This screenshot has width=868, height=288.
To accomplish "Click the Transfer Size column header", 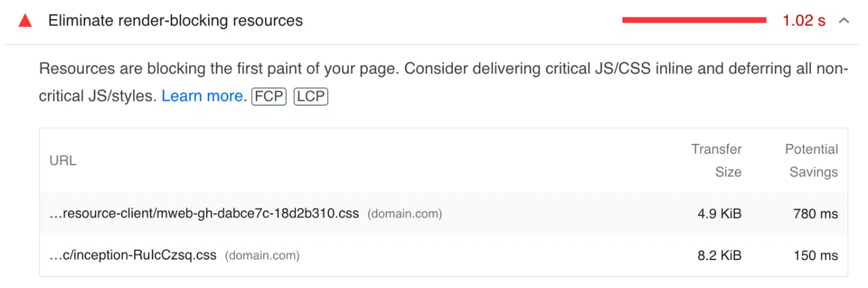I will point(717,160).
